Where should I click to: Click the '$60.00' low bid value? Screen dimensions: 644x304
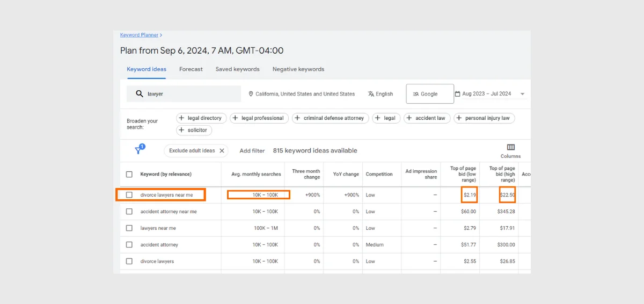click(x=469, y=212)
